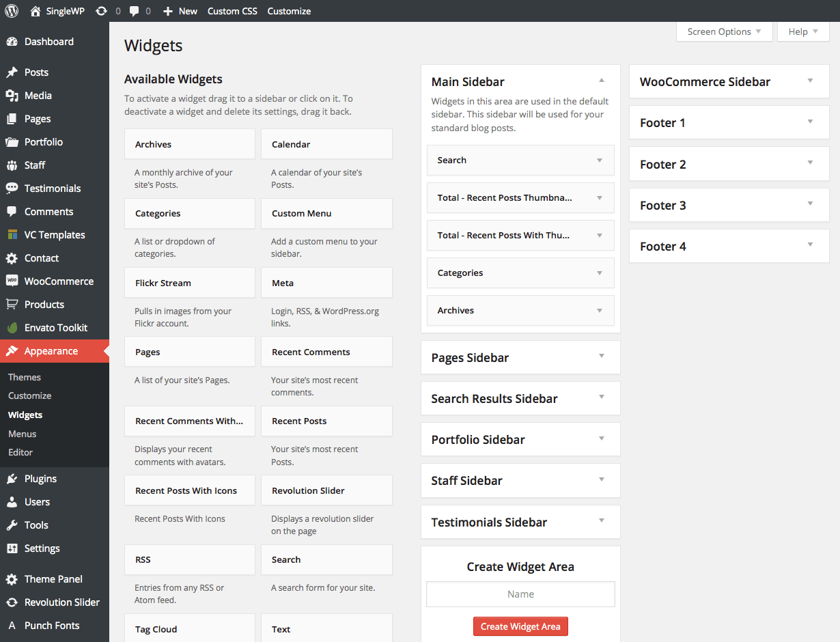The width and height of the screenshot is (840, 642).
Task: Click the WordPress logo icon
Action: (12, 11)
